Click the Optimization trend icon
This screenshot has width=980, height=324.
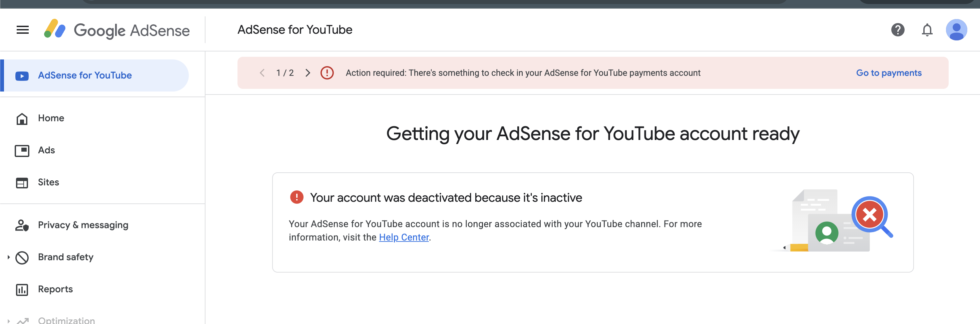[22, 320]
